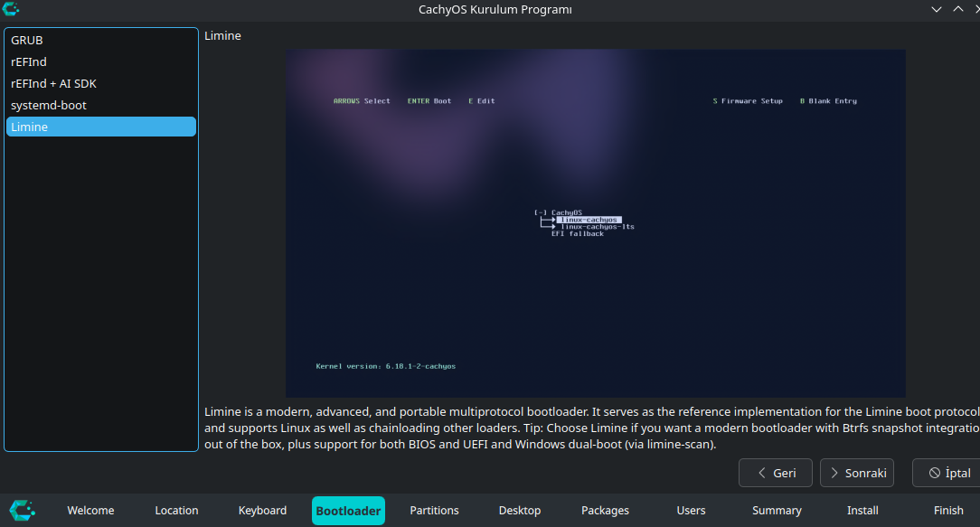The width and height of the screenshot is (980, 527).
Task: Open the Keyboard step
Action: click(262, 510)
